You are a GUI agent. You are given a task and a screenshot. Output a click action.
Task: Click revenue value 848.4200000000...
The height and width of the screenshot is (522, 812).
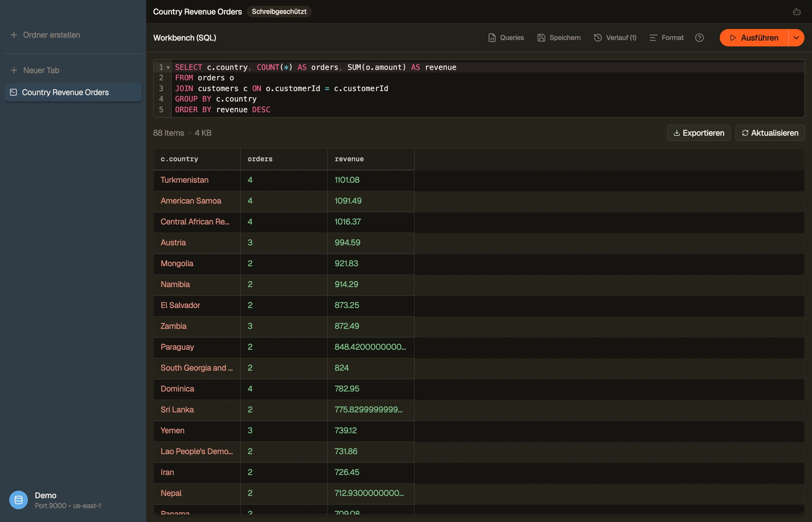pyautogui.click(x=371, y=347)
